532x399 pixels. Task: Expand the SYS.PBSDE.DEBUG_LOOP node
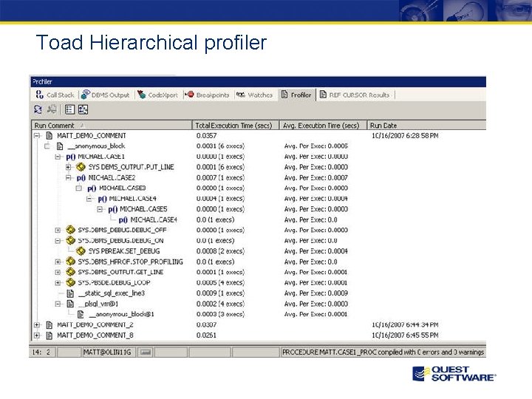[x=58, y=282]
